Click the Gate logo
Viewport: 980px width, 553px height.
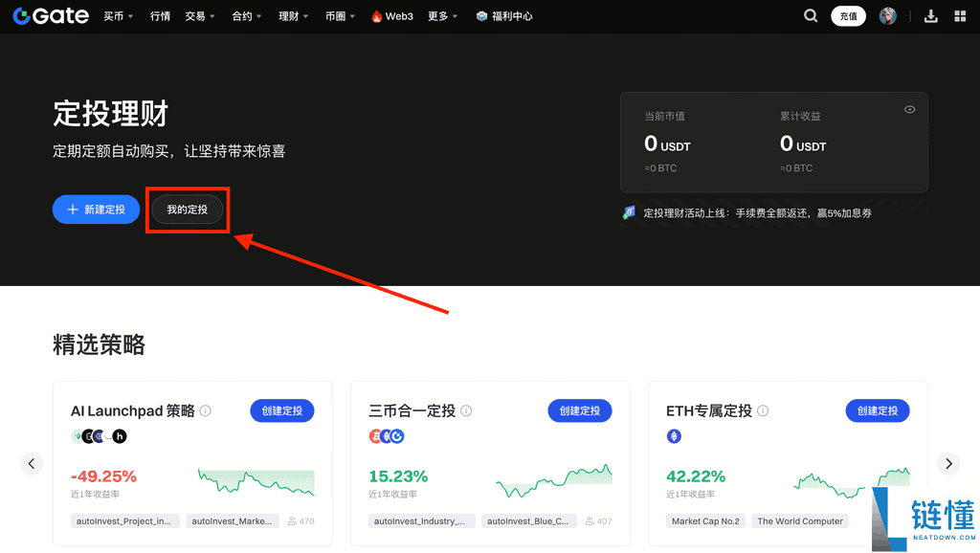[50, 15]
